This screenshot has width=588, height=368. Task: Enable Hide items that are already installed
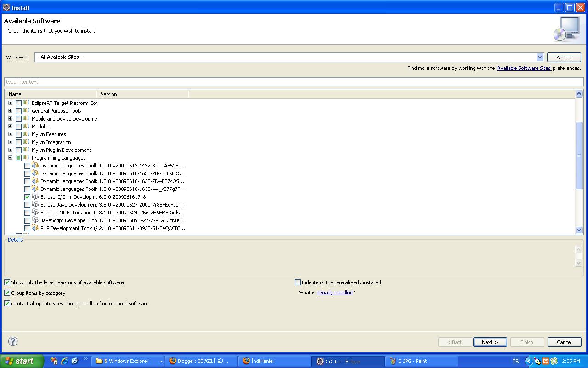click(x=298, y=282)
